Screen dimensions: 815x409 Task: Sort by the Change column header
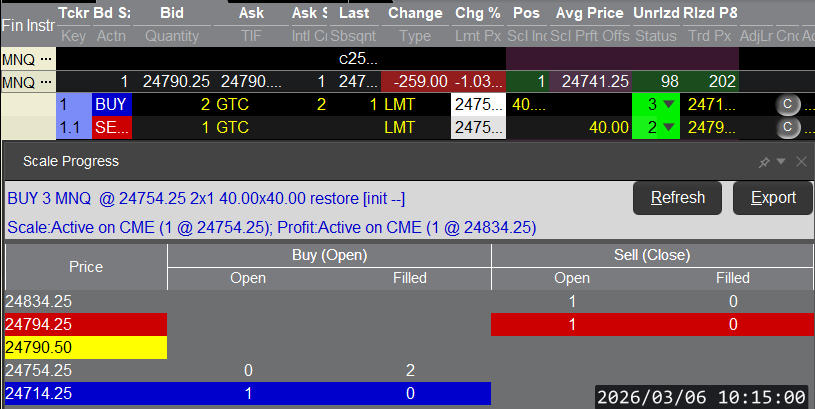414,14
